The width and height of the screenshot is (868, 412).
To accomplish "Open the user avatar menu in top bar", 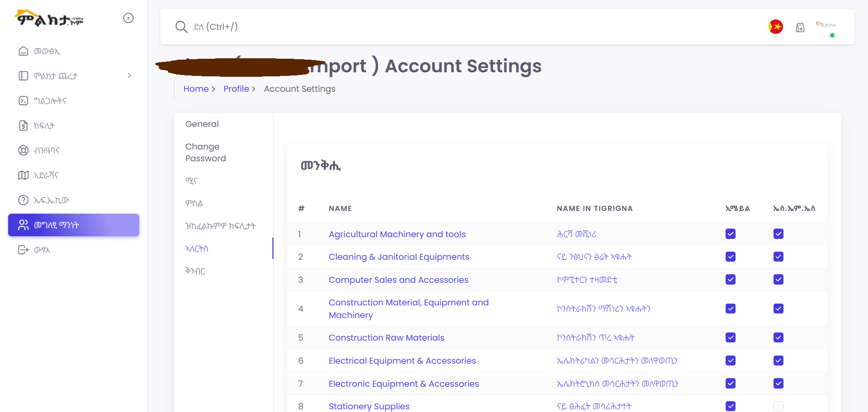I will [826, 27].
